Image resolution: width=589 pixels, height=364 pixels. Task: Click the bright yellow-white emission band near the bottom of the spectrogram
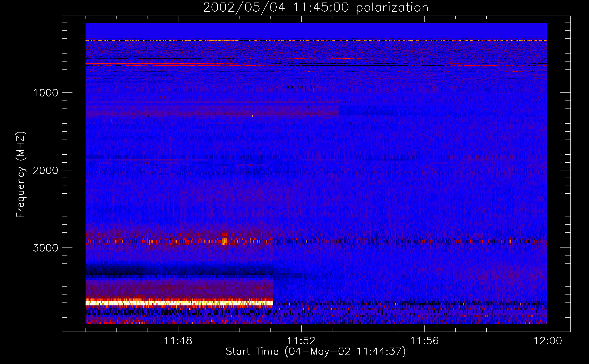[x=179, y=303]
